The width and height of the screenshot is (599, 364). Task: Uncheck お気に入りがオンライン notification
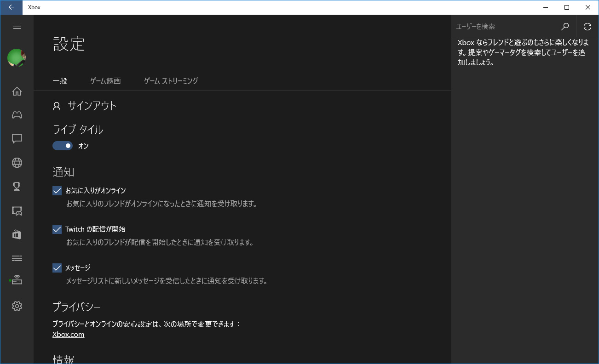pos(57,190)
